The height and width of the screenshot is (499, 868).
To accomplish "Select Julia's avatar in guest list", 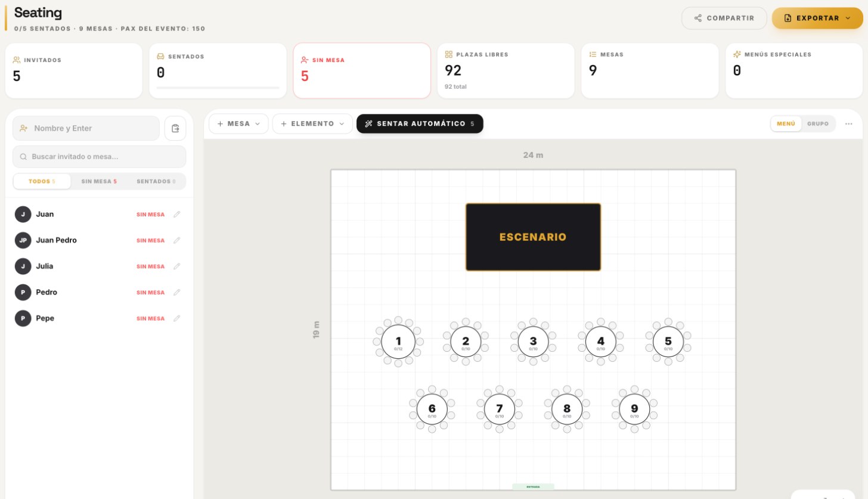I will coord(23,266).
